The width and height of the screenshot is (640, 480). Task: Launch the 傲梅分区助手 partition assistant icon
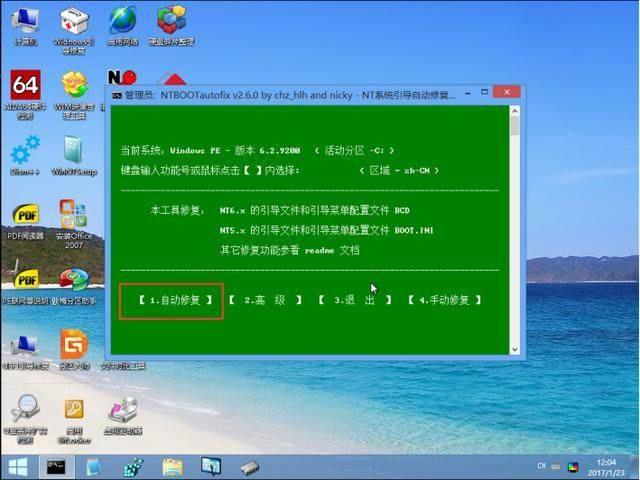[74, 287]
